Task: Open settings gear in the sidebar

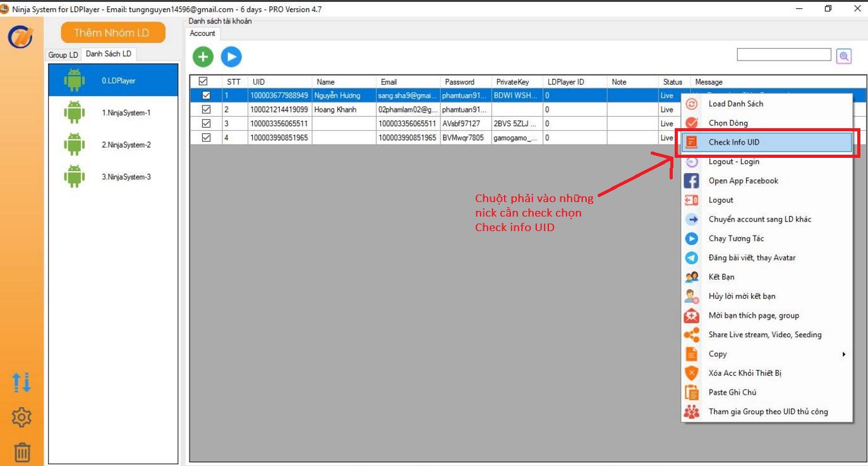Action: tap(22, 417)
